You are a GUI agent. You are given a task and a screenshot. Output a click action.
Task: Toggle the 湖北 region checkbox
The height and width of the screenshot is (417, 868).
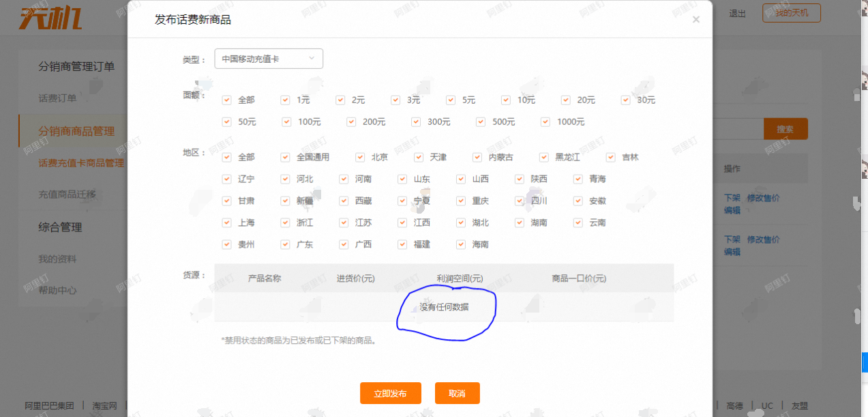461,222
